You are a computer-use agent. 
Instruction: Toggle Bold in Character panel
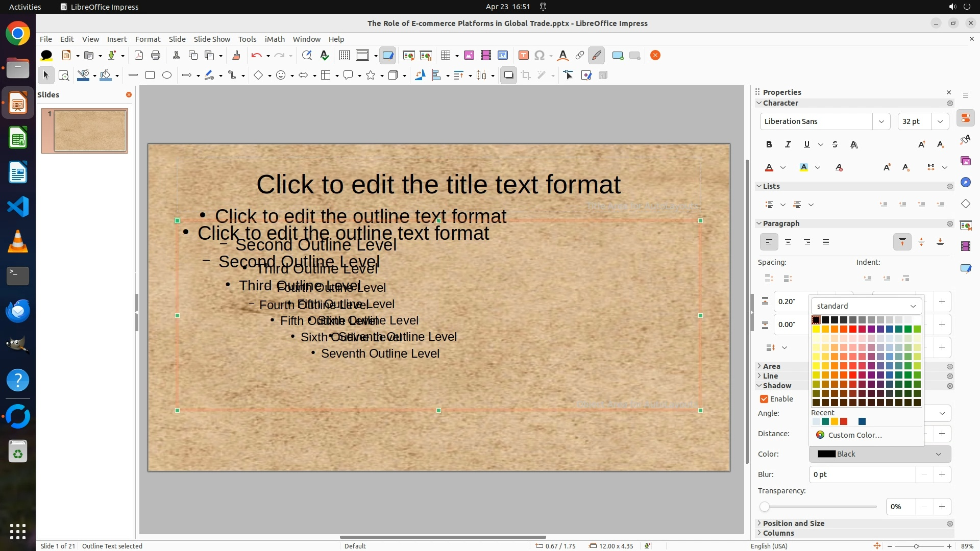click(769, 144)
